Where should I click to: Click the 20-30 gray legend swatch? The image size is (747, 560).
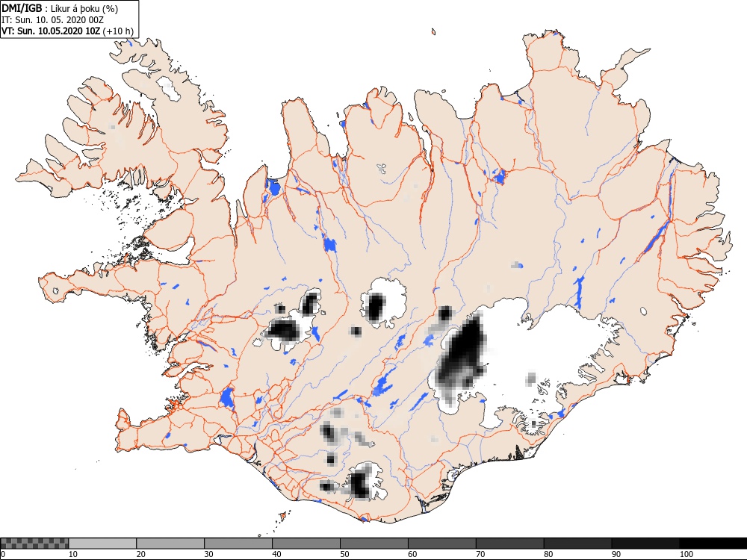coord(170,544)
